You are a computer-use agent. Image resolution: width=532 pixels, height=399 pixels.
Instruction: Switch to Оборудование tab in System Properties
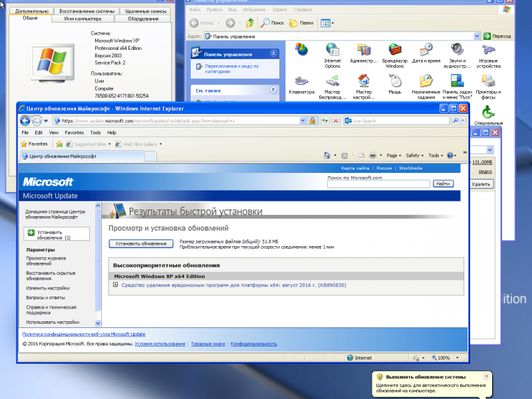[143, 19]
